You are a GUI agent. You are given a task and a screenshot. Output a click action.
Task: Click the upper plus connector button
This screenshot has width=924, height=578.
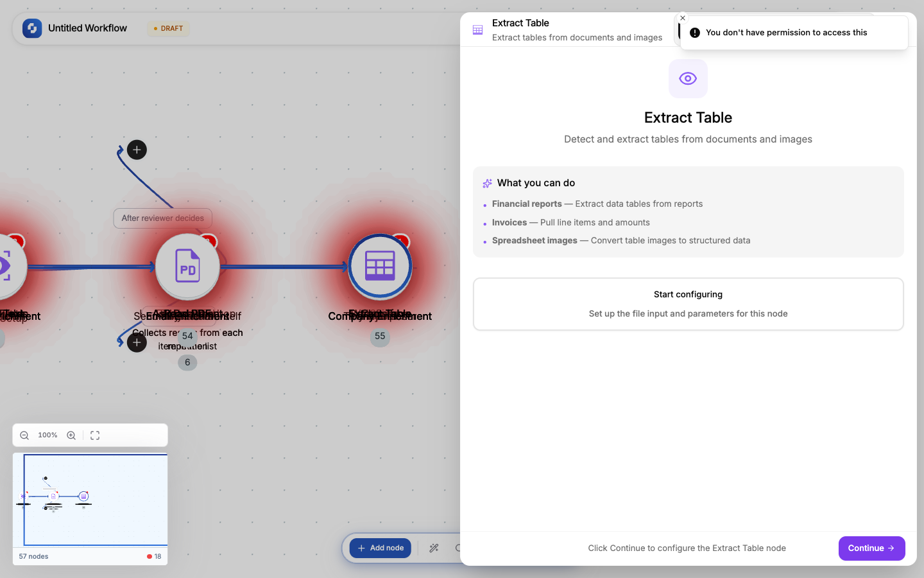coord(137,150)
